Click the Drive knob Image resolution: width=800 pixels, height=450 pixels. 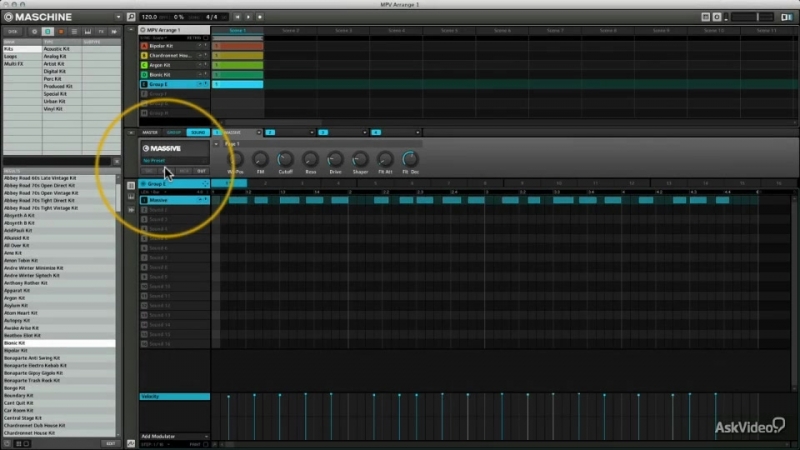[335, 159]
